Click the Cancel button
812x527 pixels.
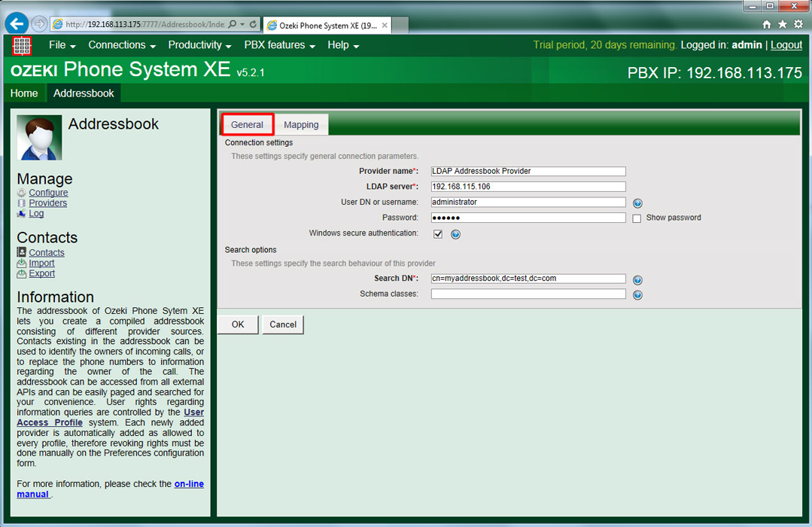(x=283, y=324)
